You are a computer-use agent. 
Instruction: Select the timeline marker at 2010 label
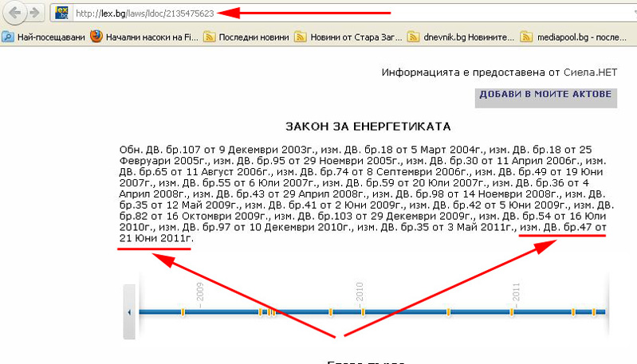363,311
